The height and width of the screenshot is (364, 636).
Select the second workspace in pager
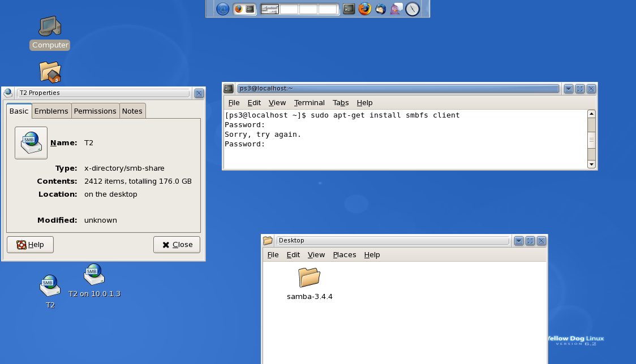click(289, 9)
